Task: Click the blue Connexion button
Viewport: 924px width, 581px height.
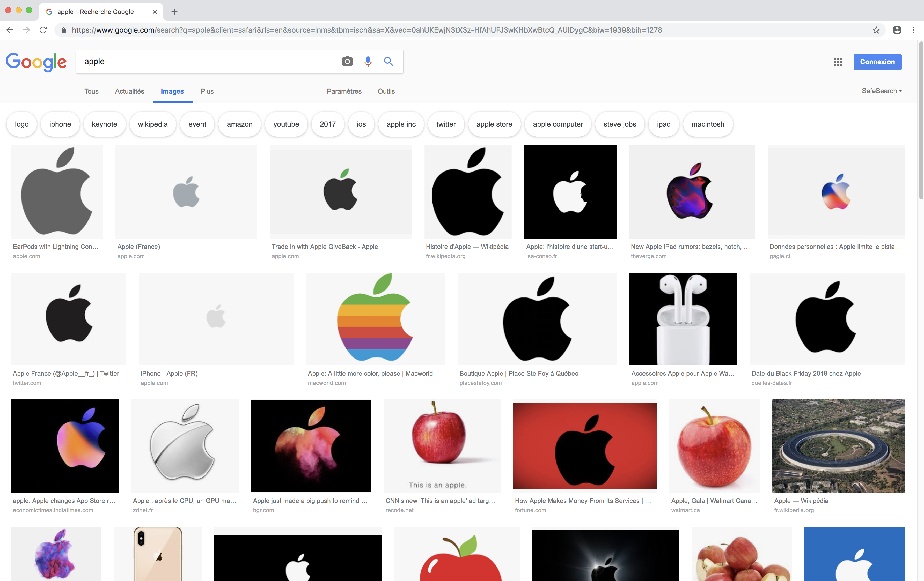Action: point(877,62)
